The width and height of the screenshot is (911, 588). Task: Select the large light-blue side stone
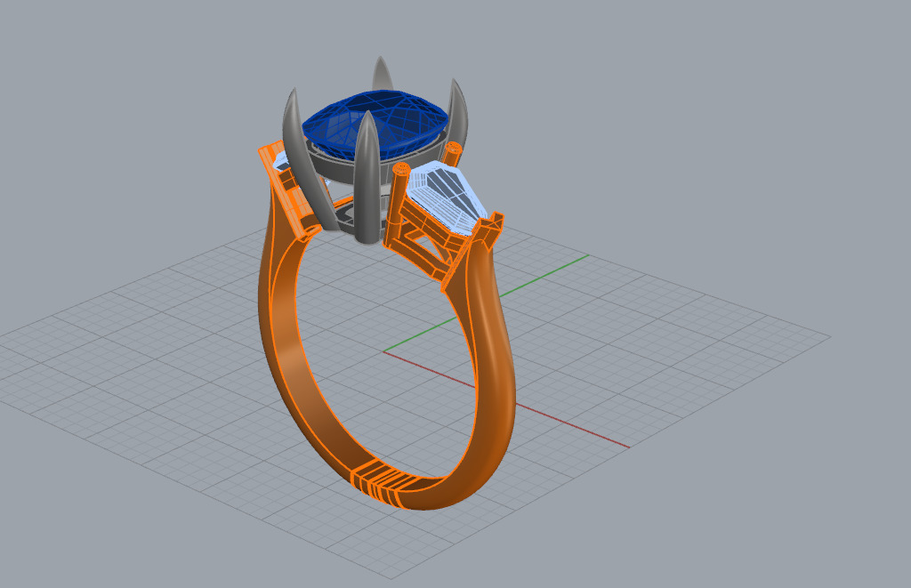[x=446, y=199]
